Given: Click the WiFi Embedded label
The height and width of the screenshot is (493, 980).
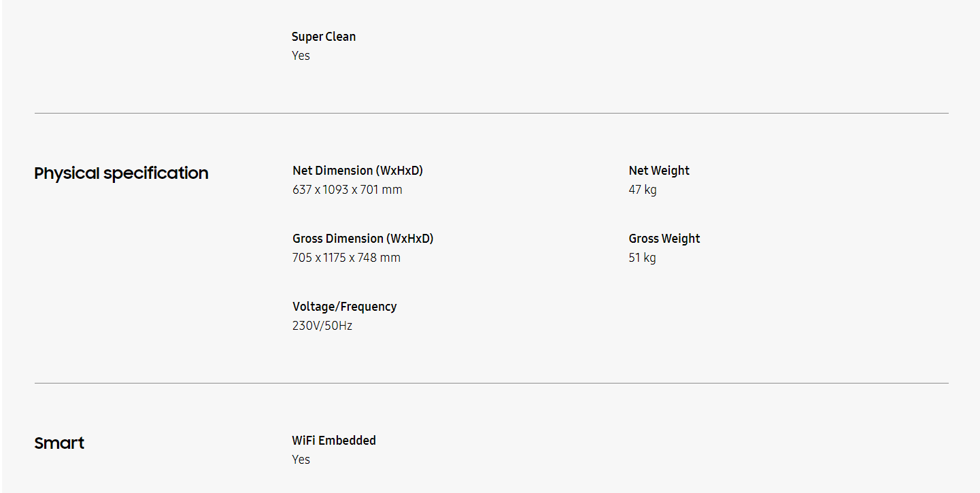Looking at the screenshot, I should tap(334, 441).
